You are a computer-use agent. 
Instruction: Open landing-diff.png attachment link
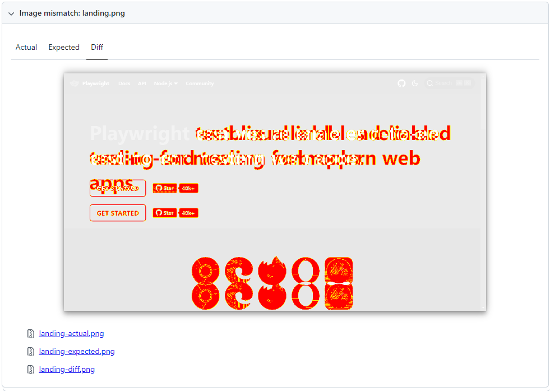coord(67,369)
